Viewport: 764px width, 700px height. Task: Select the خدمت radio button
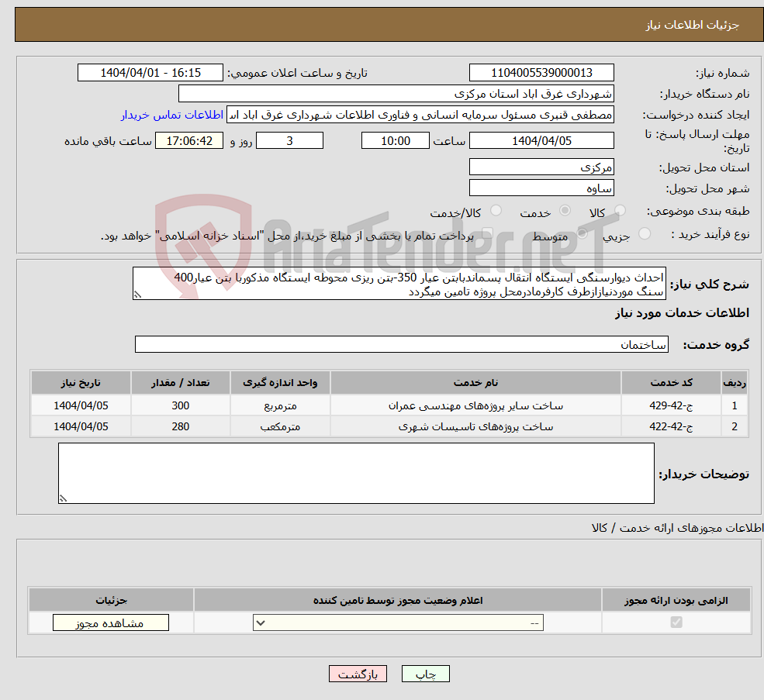point(565,210)
